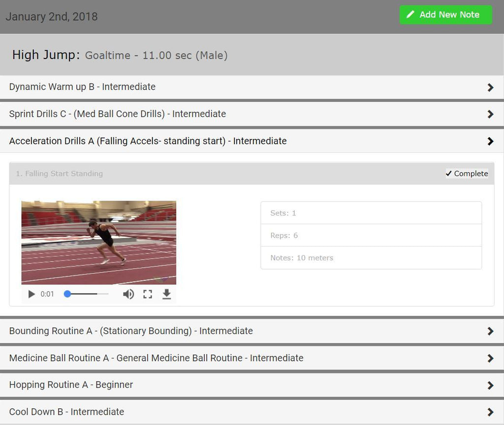504x425 pixels.
Task: Open Cool Down B - Intermediate row
Action: tap(252, 412)
